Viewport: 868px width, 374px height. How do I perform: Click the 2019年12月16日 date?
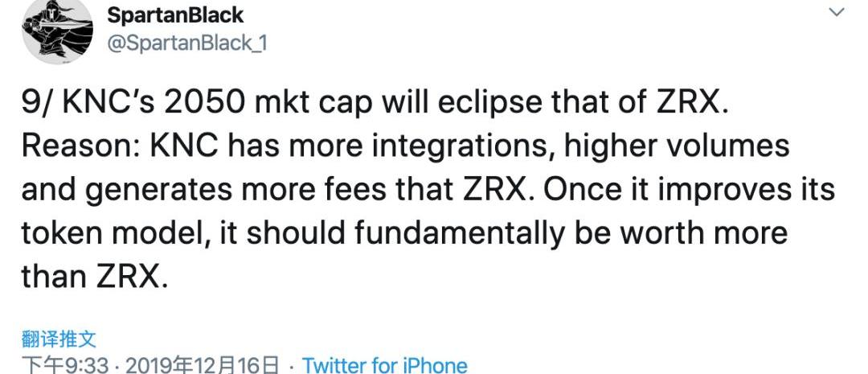click(203, 366)
